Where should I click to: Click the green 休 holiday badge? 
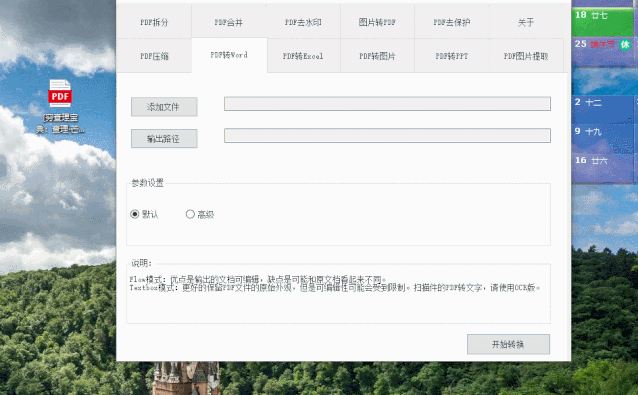click(x=625, y=44)
